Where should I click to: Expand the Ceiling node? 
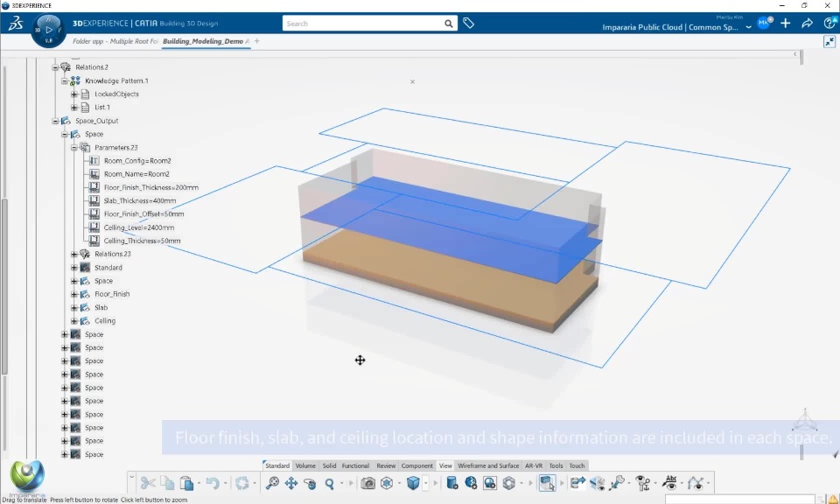pyautogui.click(x=74, y=321)
